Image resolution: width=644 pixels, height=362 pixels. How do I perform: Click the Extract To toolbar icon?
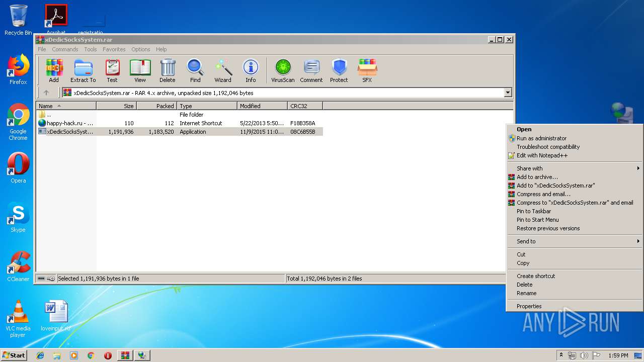click(x=83, y=70)
